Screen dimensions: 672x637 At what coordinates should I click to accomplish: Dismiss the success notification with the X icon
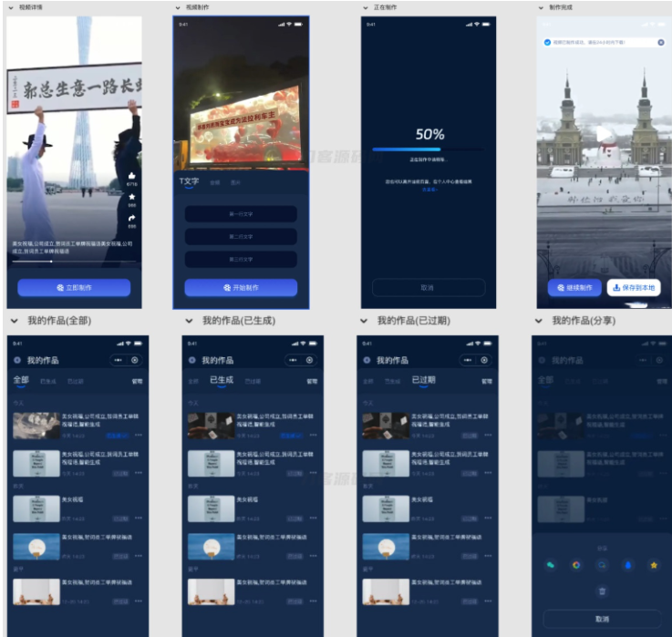(660, 42)
